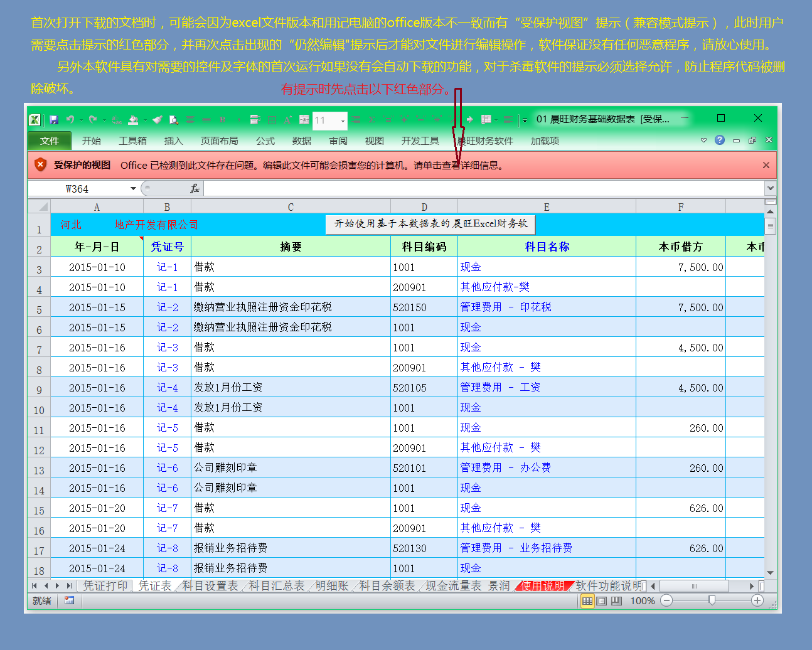The height and width of the screenshot is (650, 812).
Task: Expand the formula bar
Action: [770, 188]
